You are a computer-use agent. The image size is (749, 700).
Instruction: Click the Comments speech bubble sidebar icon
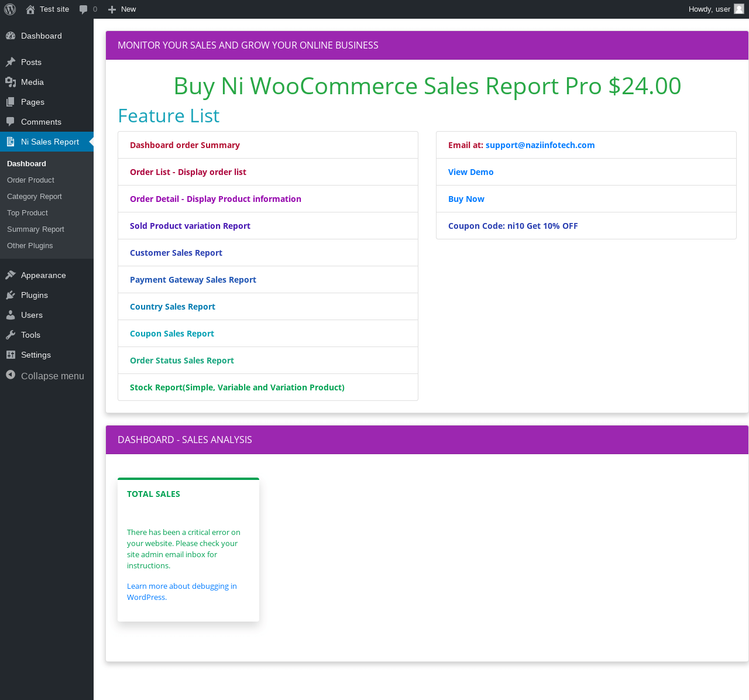(11, 122)
